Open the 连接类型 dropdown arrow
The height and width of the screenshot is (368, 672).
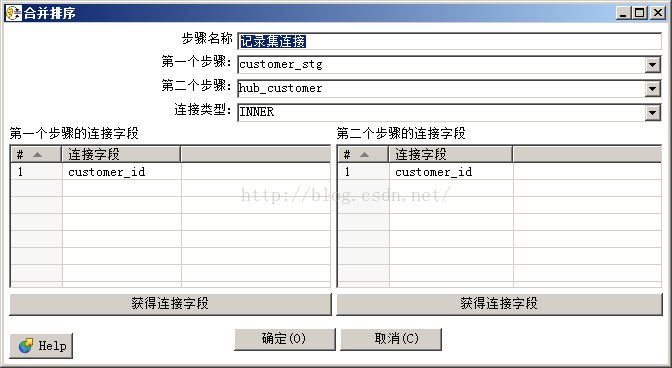(652, 113)
